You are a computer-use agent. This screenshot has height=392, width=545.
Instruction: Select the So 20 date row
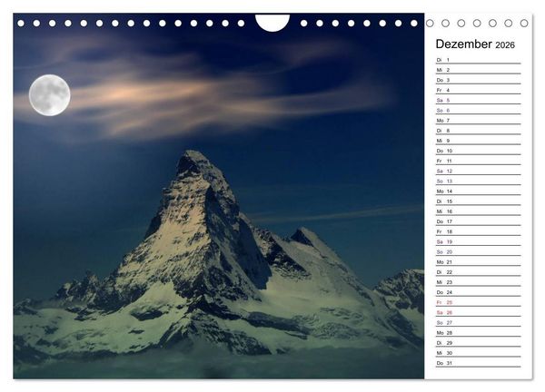click(479, 251)
